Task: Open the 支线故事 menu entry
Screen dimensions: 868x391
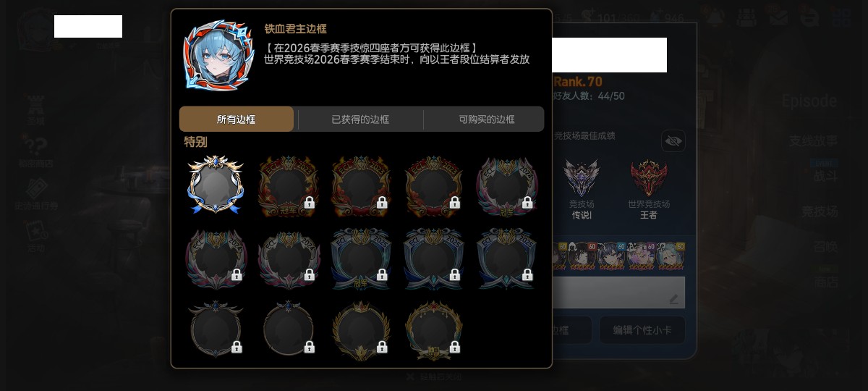Action: coord(814,141)
